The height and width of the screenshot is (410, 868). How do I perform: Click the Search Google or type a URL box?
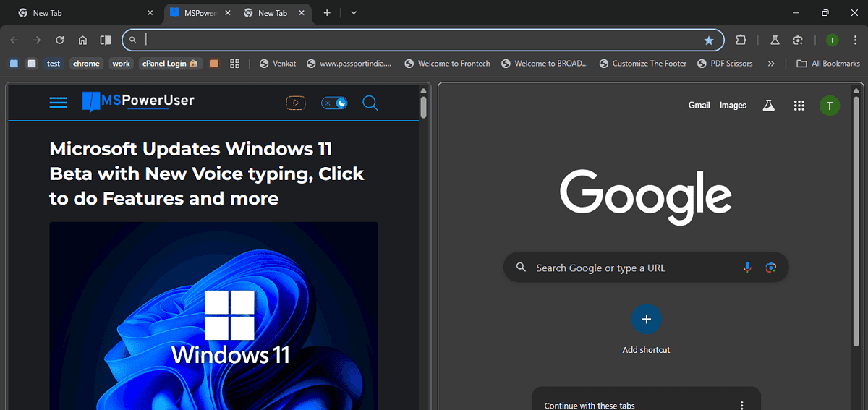pos(646,268)
